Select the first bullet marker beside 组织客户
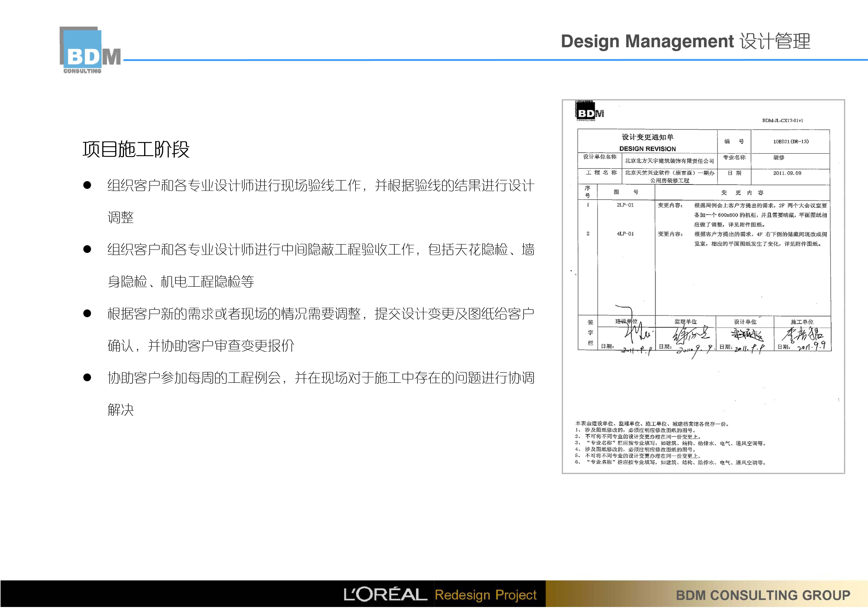 (x=88, y=185)
